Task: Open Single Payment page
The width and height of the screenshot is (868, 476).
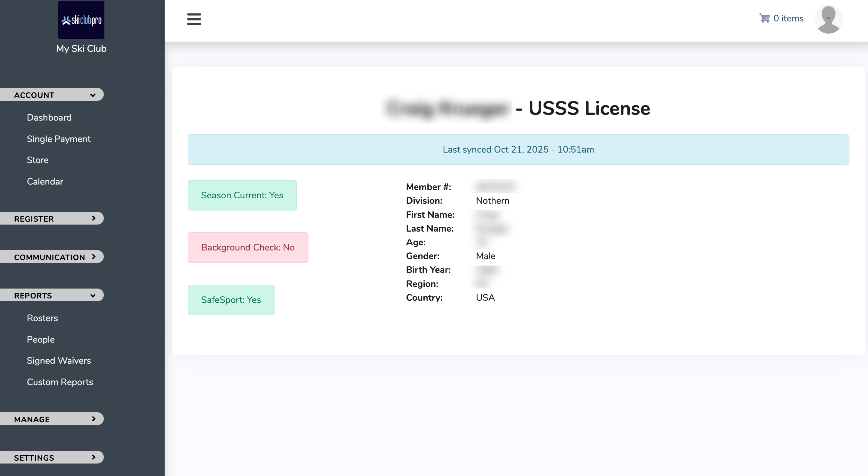Action: pyautogui.click(x=59, y=139)
